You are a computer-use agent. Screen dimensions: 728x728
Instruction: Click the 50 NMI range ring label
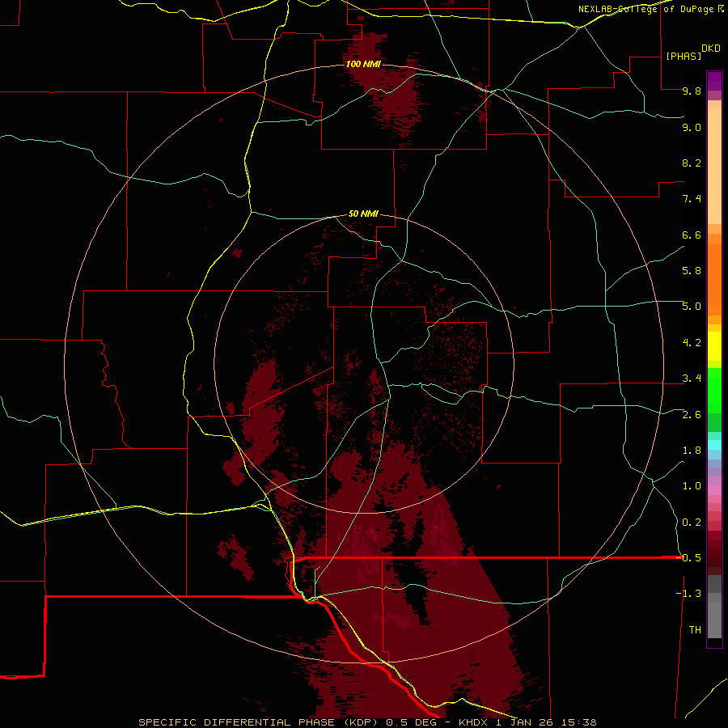363,214
